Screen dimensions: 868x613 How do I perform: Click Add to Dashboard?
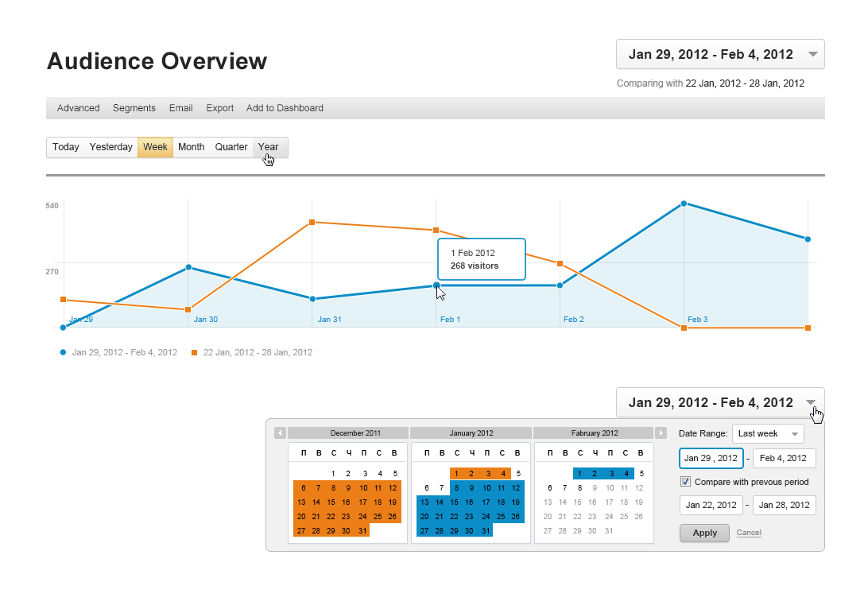285,108
